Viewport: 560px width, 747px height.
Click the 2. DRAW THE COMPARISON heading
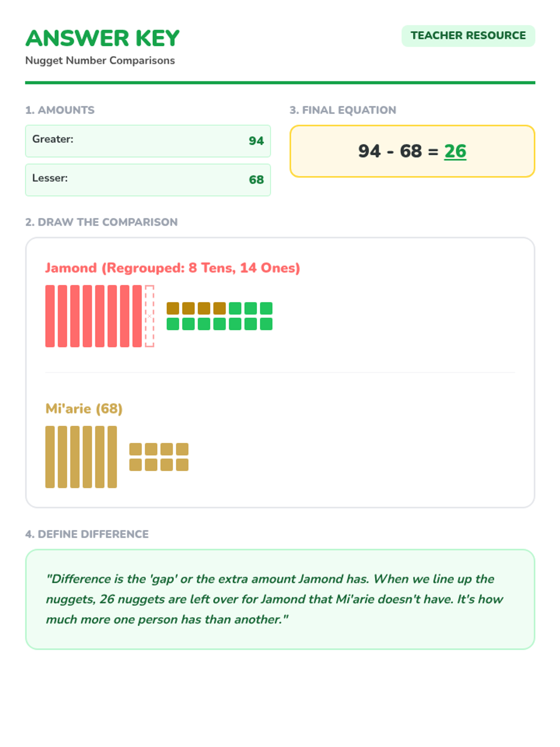tap(101, 222)
